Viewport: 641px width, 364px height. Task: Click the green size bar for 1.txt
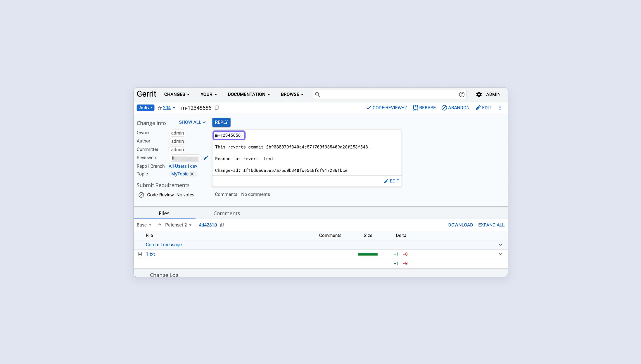[367, 254]
